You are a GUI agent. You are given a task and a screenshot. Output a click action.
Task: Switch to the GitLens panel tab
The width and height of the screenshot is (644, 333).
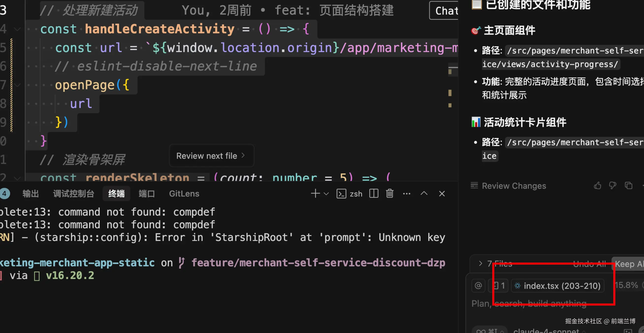click(184, 194)
